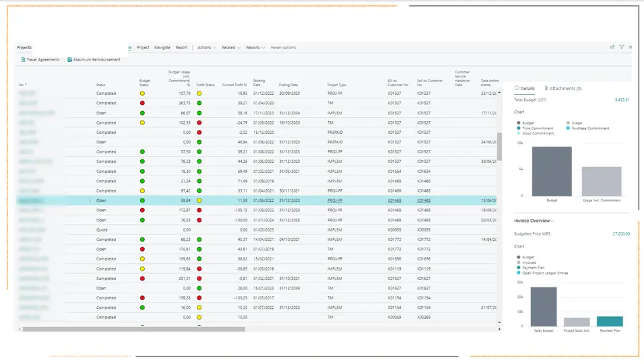Toggle Time Commitment legend in budget chart
The width and height of the screenshot is (644, 364).
[535, 128]
